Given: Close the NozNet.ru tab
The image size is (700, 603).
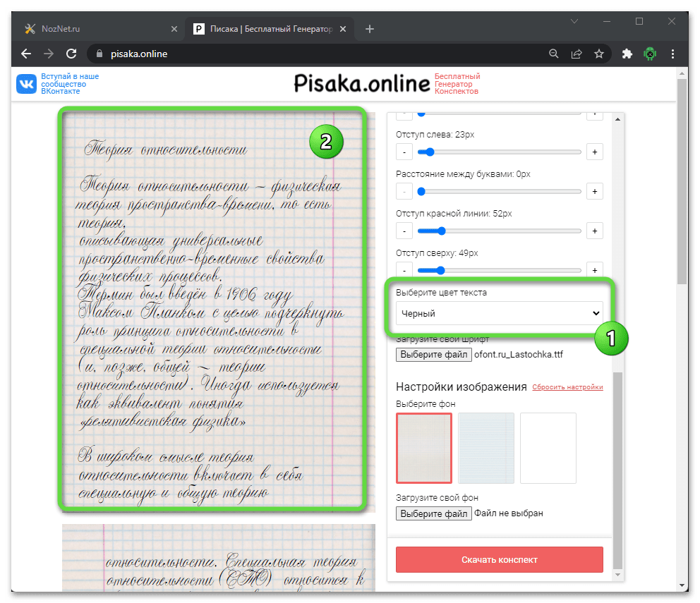Looking at the screenshot, I should [174, 29].
